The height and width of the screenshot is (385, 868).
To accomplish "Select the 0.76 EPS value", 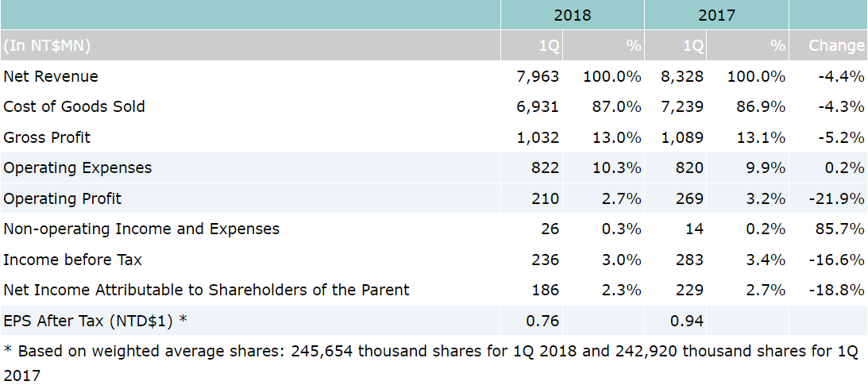I will click(x=542, y=321).
